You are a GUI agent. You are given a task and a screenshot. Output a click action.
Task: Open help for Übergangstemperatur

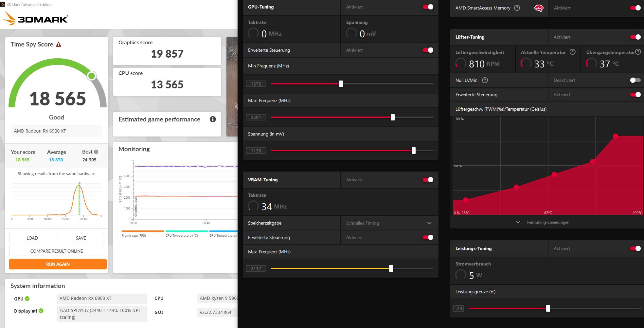[638, 52]
